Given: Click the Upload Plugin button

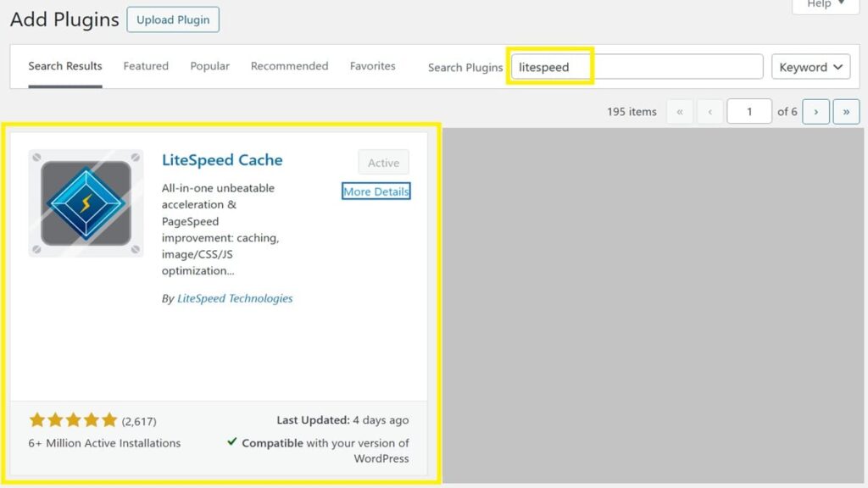Looking at the screenshot, I should coord(173,19).
